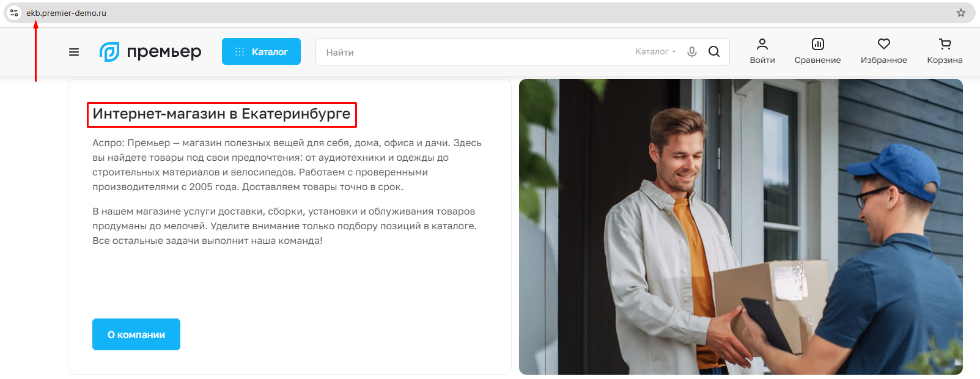Viewport: 980px width, 379px height.
Task: Bookmark page with star icon
Action: coord(960,13)
